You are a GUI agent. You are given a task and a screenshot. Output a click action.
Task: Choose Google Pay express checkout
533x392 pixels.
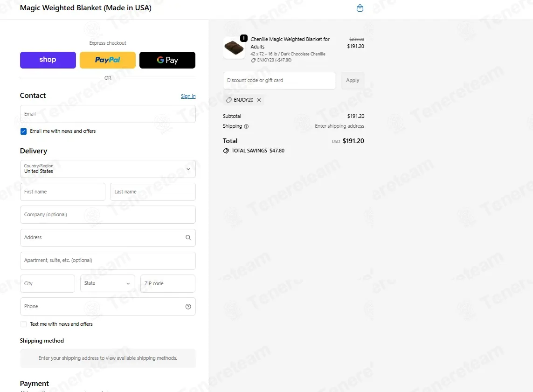(x=167, y=60)
